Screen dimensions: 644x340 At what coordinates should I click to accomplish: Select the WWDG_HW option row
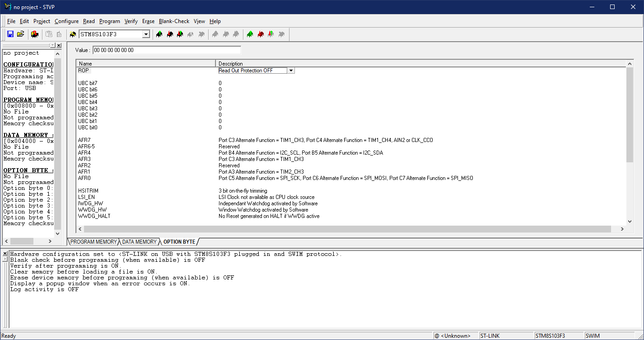pyautogui.click(x=351, y=210)
